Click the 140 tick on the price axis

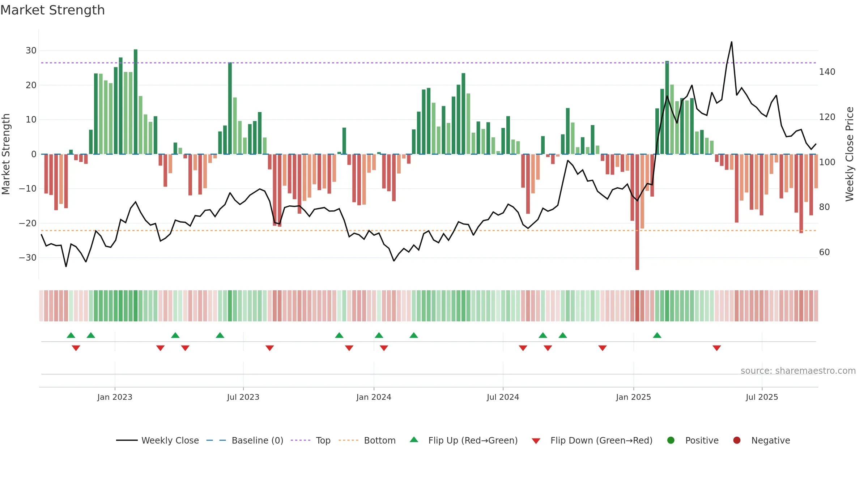tap(827, 72)
